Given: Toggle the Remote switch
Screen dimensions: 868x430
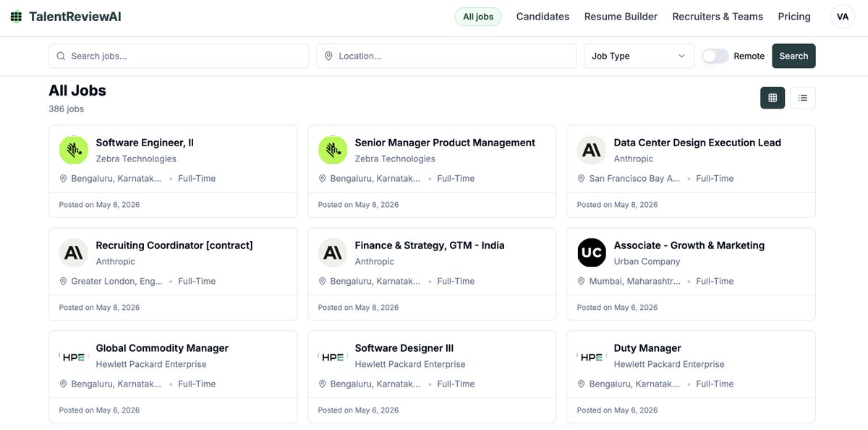Looking at the screenshot, I should pos(715,56).
